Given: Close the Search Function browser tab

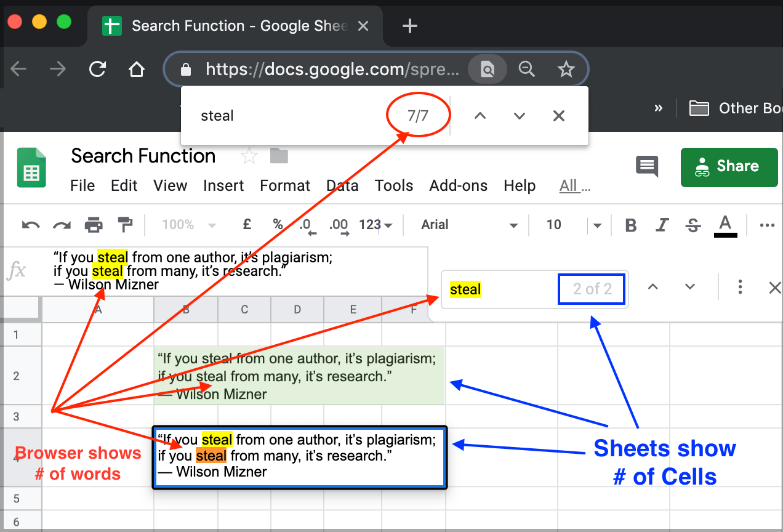Looking at the screenshot, I should (x=363, y=26).
